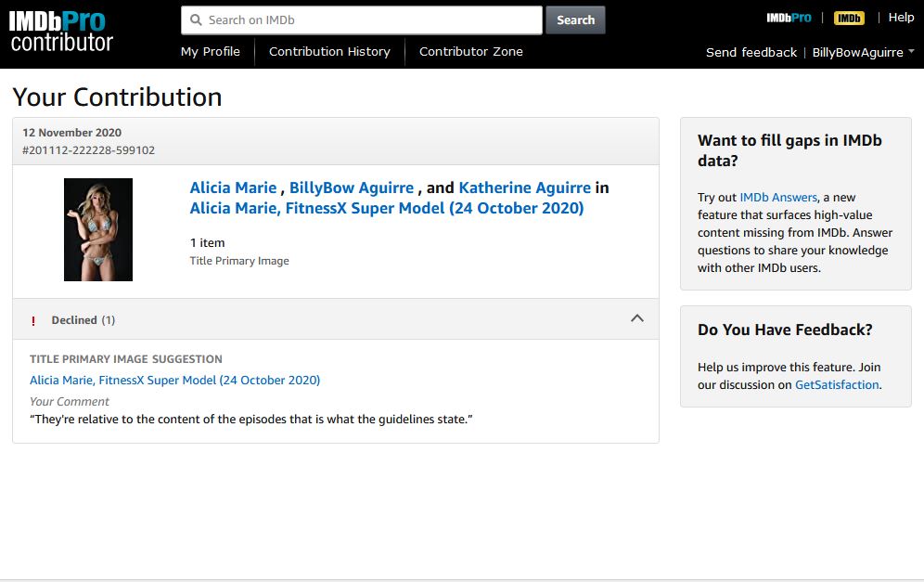924x582 pixels.
Task: Open the Contributor Zone menu
Action: 470,52
